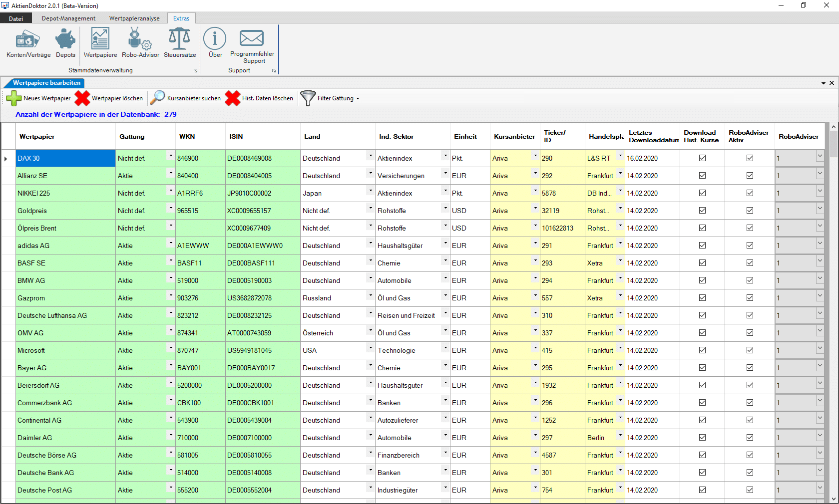Close the Wertpapiere bearbeiten panel

[832, 83]
